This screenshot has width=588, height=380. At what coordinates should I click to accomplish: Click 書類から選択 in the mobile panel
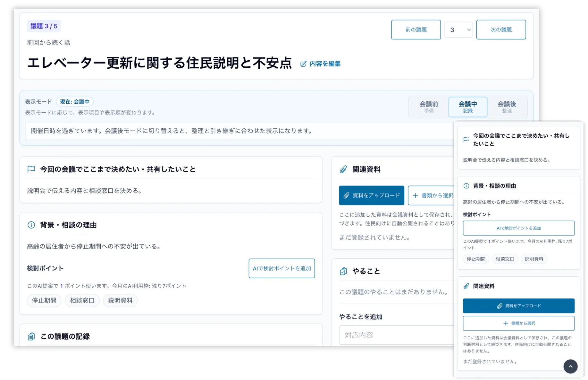click(x=518, y=323)
